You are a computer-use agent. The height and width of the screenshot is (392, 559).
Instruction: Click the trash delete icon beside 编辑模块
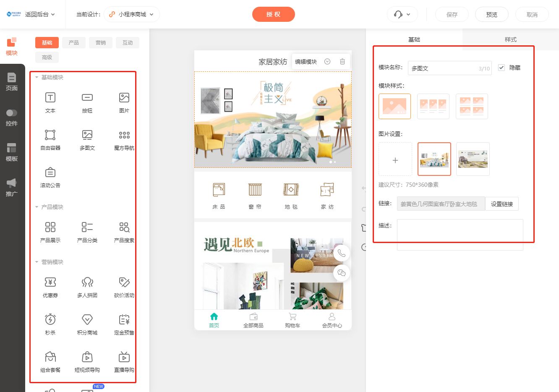pos(342,61)
